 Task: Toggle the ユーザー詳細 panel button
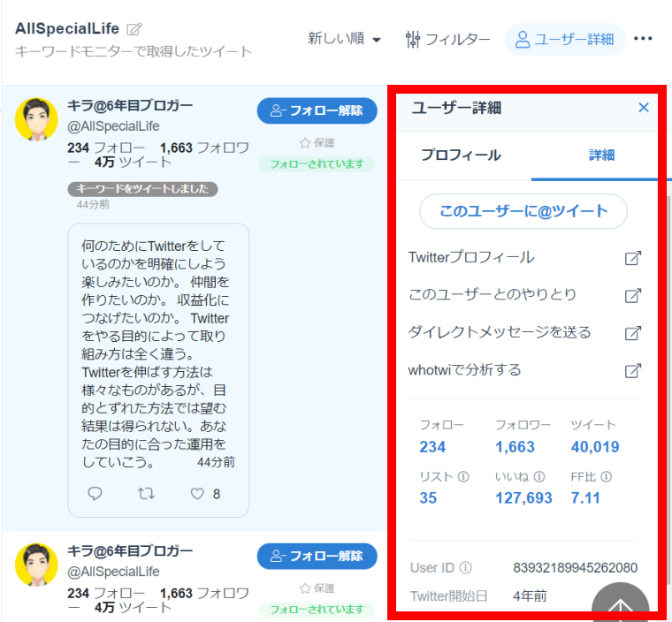pyautogui.click(x=564, y=39)
